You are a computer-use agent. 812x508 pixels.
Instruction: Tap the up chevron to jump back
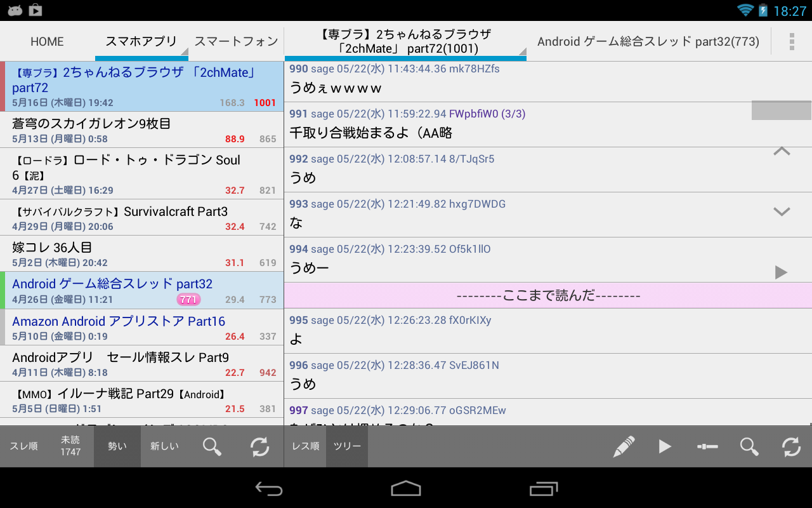click(781, 152)
